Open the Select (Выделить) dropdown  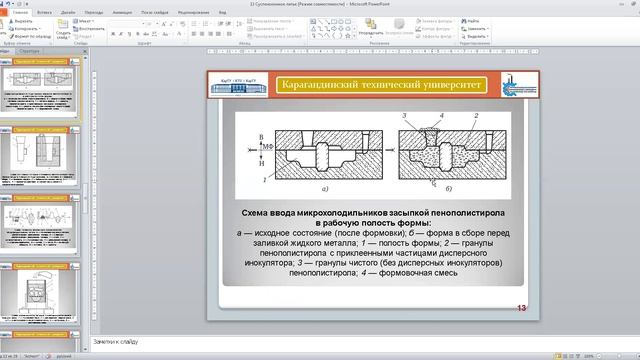pos(475,36)
